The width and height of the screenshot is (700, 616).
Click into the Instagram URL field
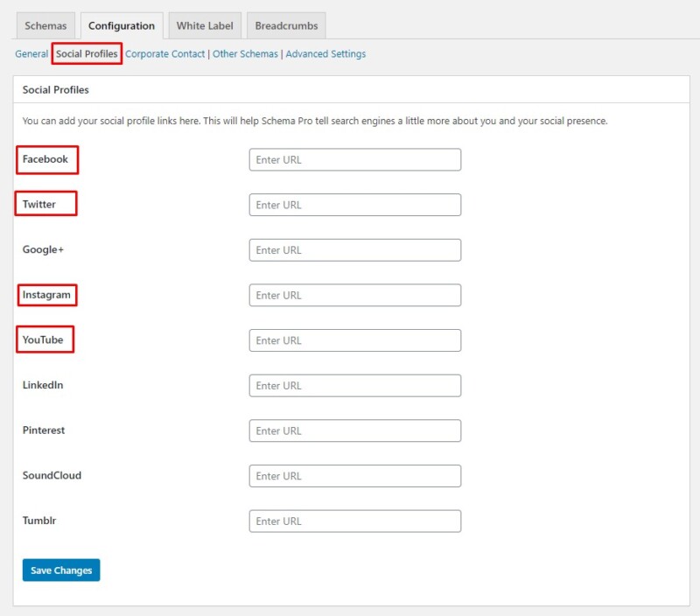[x=354, y=296]
